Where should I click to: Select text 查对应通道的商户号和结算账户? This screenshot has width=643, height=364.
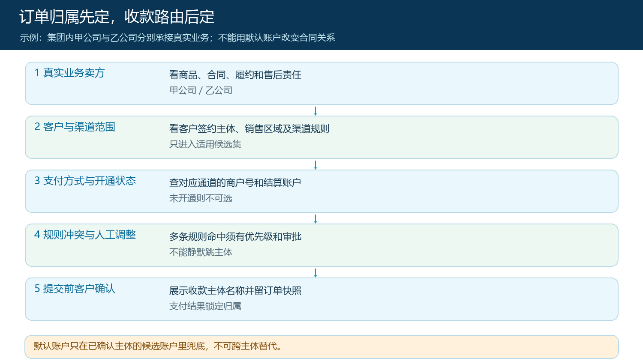pos(235,183)
